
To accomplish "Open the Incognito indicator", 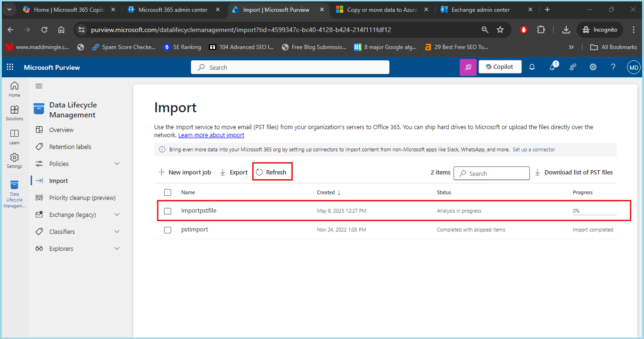I will click(600, 30).
